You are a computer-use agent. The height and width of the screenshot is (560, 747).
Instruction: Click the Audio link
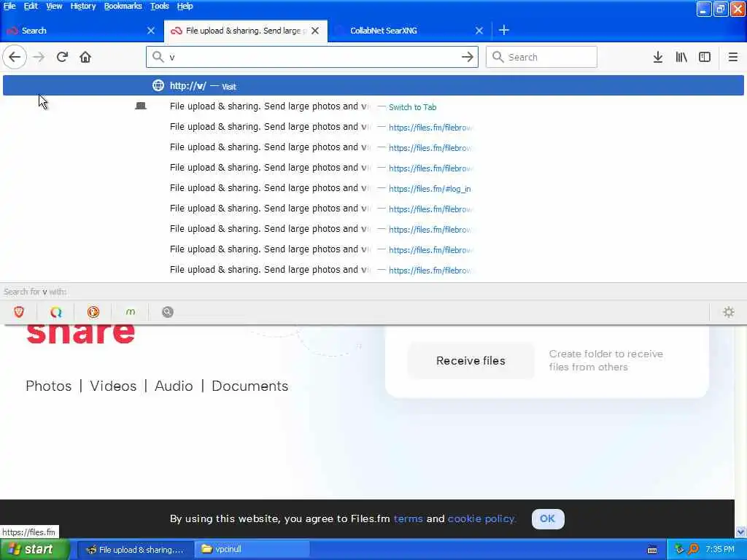(x=174, y=386)
